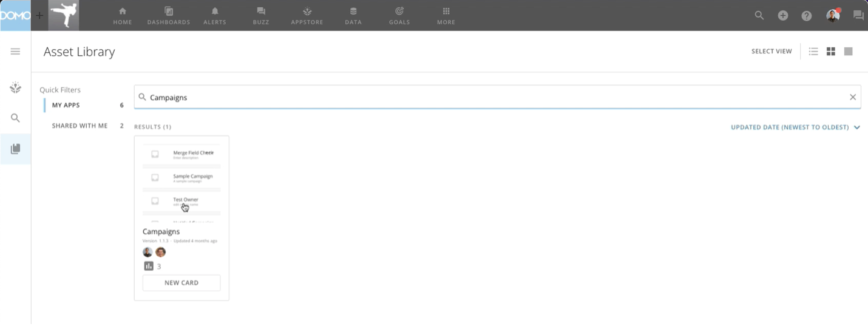Viewport: 868px width, 326px height.
Task: Click the DOMO logo
Action: 15,15
